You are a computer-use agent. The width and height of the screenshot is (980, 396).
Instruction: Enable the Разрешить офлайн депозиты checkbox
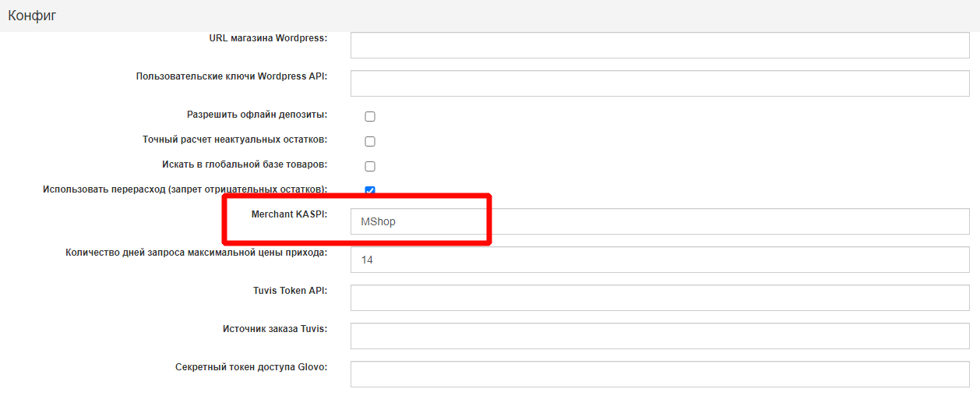coord(370,117)
